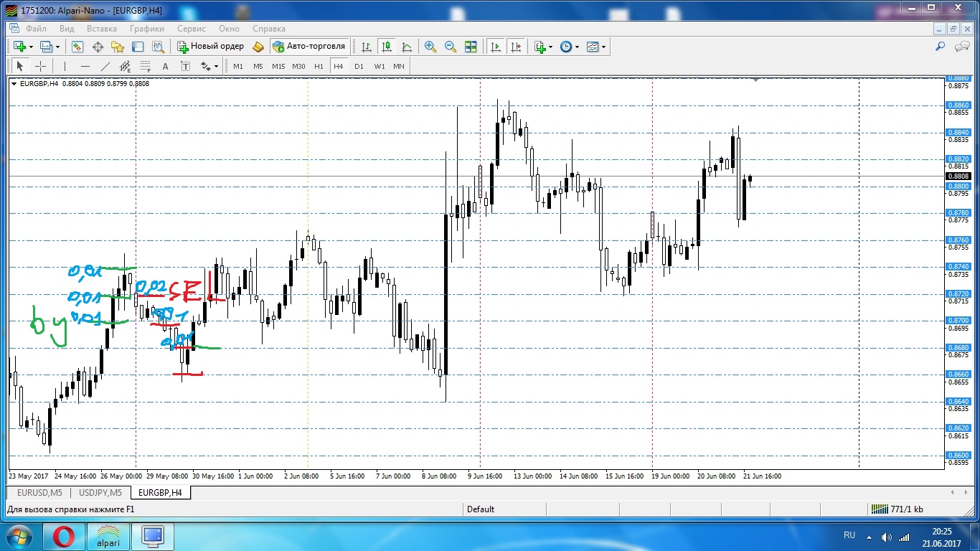980x551 pixels.
Task: Open the Profiles toolbar icon
Action: tap(47, 47)
